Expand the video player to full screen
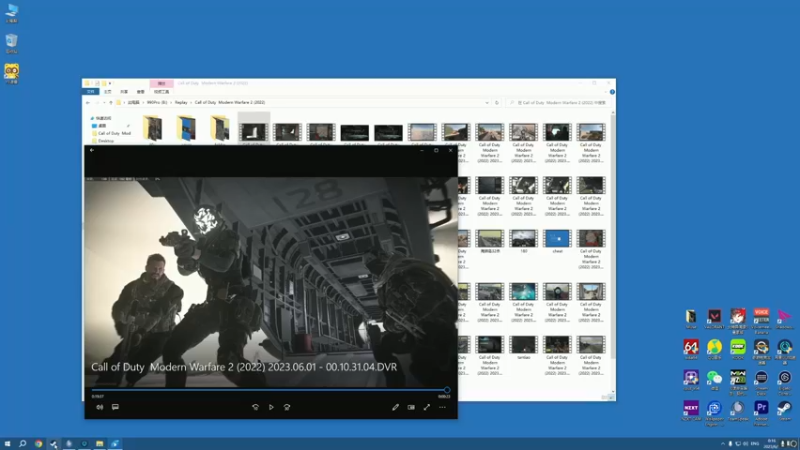The height and width of the screenshot is (450, 800). coord(427,407)
